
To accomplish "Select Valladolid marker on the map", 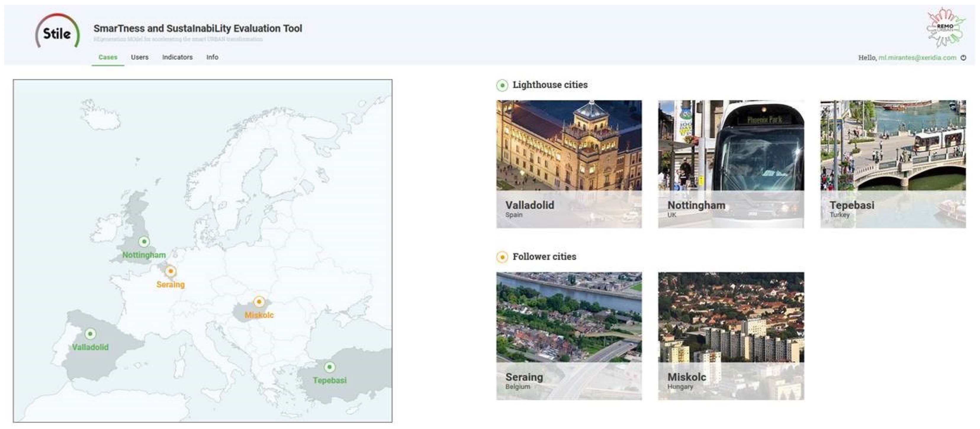I will tap(90, 334).
